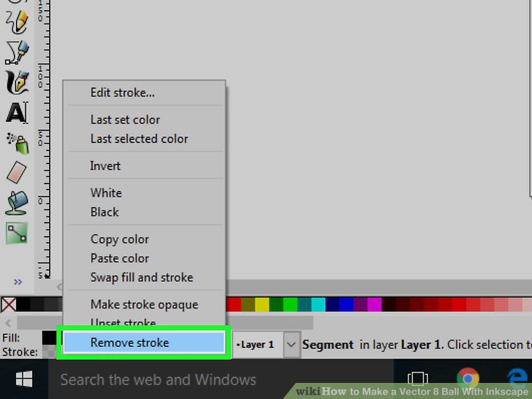This screenshot has height=399, width=532.
Task: Choose Make stroke opaque
Action: (145, 304)
